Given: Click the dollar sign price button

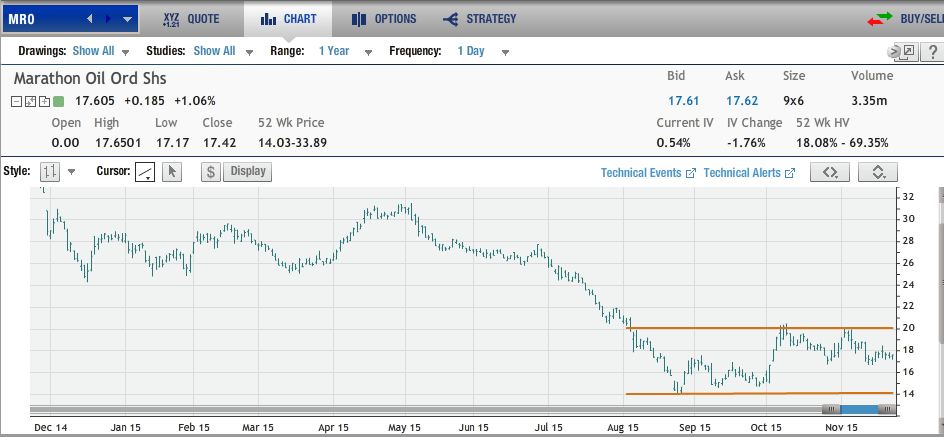Looking at the screenshot, I should click(211, 172).
